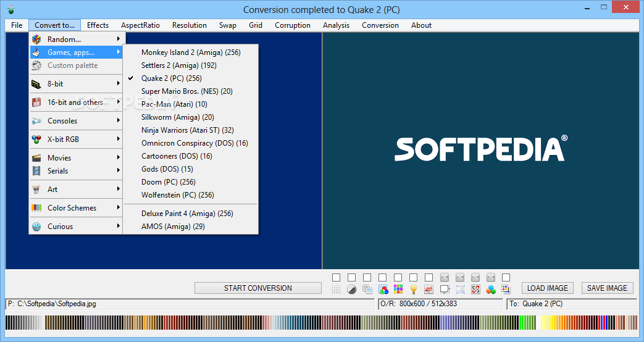This screenshot has height=342, width=644.
Task: Open the Swap menu
Action: (x=228, y=25)
